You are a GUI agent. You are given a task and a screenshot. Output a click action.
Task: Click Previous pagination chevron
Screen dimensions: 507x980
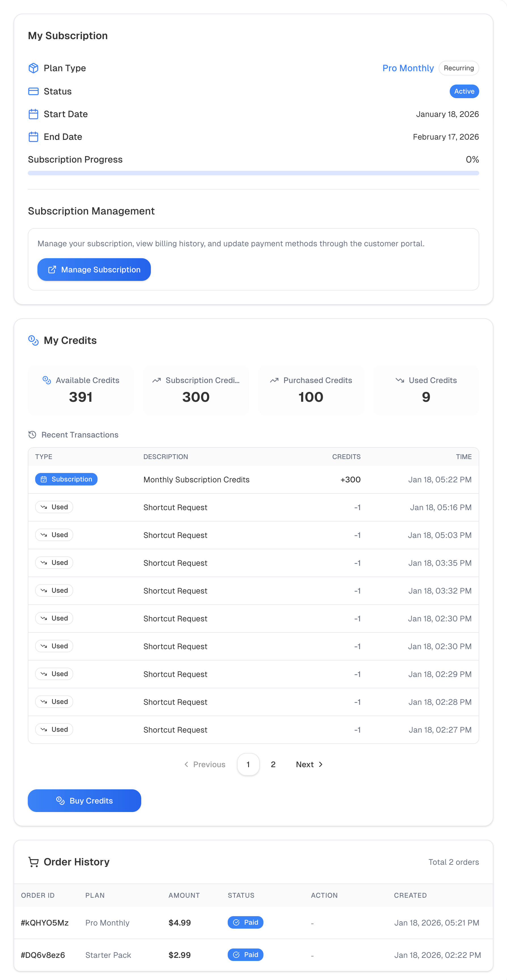click(186, 765)
